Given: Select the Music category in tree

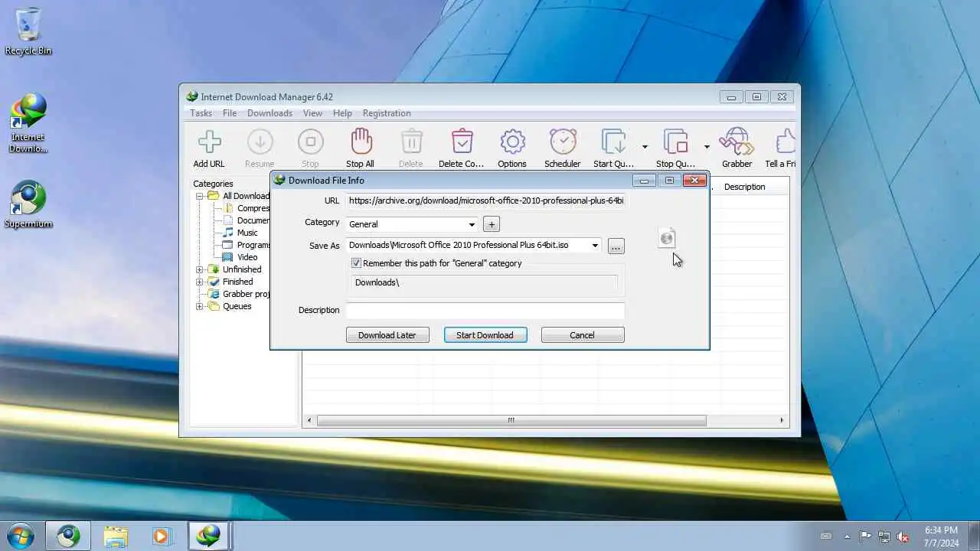Looking at the screenshot, I should point(247,233).
